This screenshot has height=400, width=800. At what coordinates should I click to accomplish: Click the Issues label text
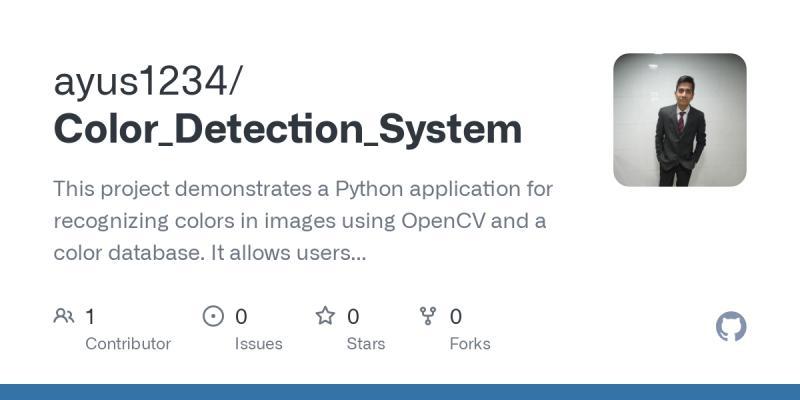point(259,344)
